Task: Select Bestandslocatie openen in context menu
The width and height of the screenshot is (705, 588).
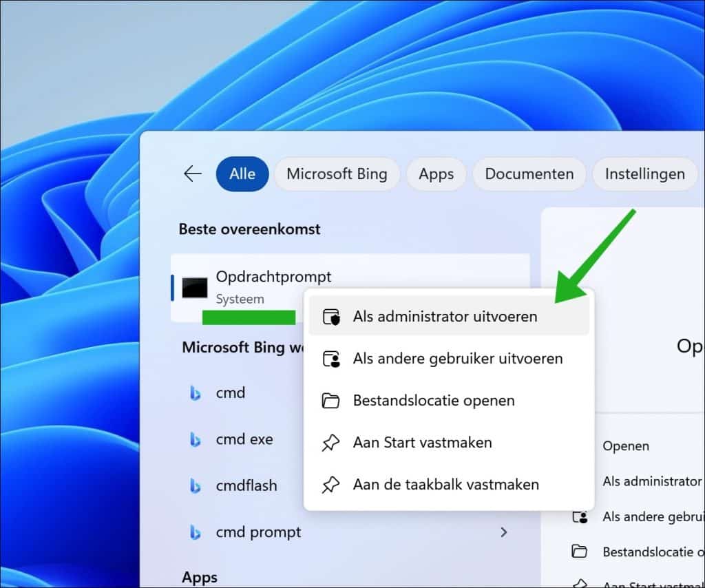Action: 449,400
